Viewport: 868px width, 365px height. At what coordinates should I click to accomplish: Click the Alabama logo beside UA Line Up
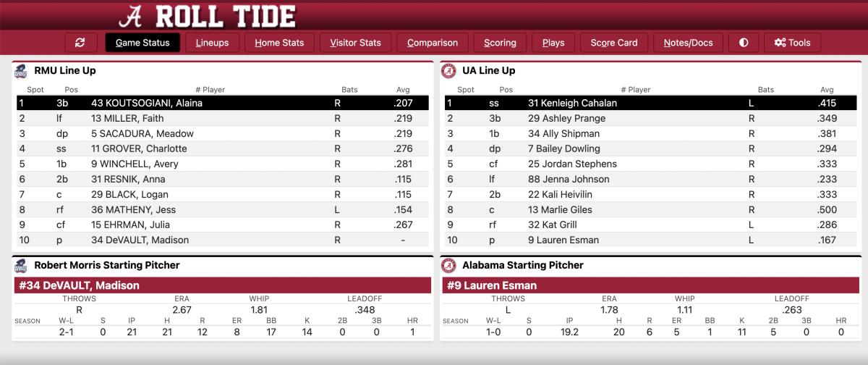coord(448,71)
